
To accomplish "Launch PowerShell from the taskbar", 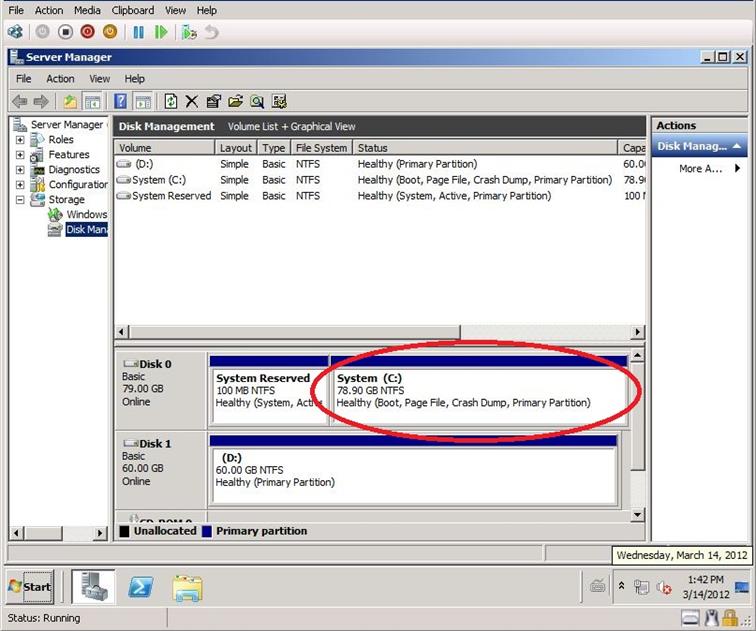I will [139, 587].
